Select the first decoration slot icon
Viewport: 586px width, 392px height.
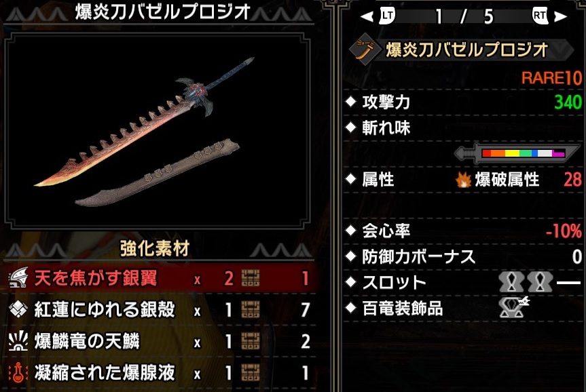click(511, 282)
